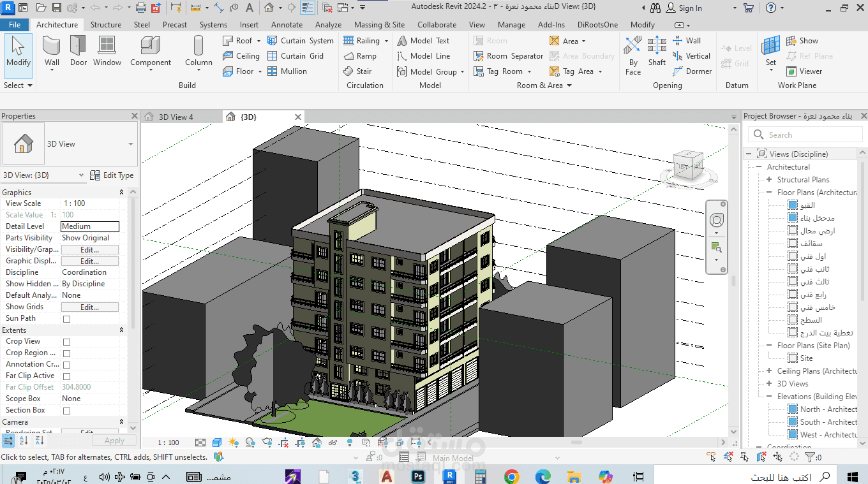Select the Wall tool in the Build panel
The width and height of the screenshot is (868, 484).
click(x=52, y=51)
